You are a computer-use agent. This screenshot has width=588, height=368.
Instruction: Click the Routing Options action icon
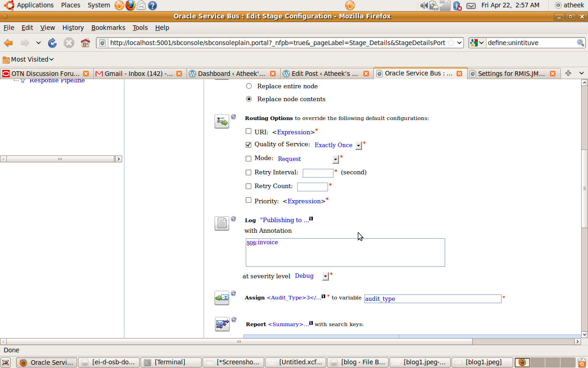point(221,121)
